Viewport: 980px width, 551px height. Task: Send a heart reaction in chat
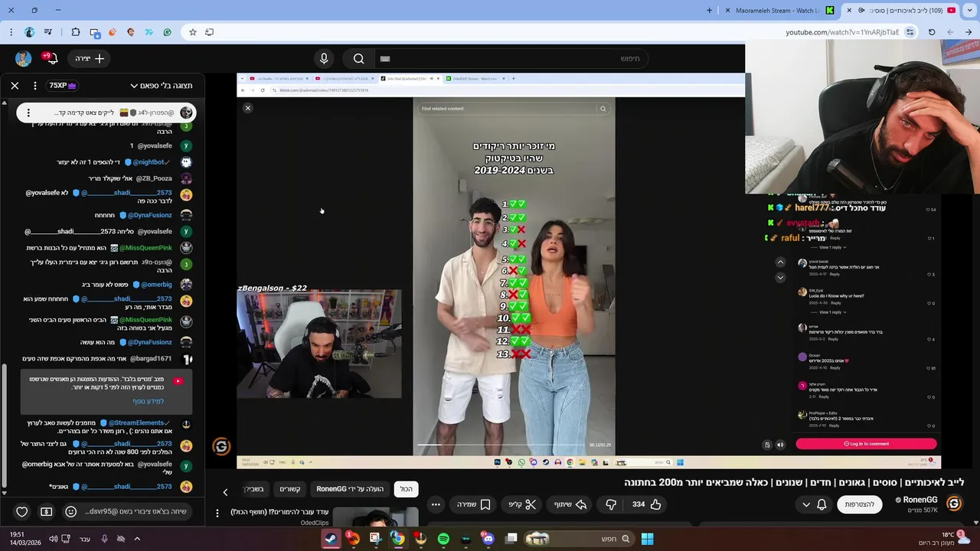pos(21,512)
